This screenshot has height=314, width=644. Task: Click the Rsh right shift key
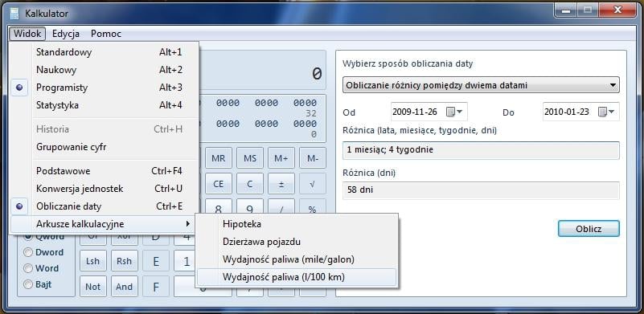[125, 261]
